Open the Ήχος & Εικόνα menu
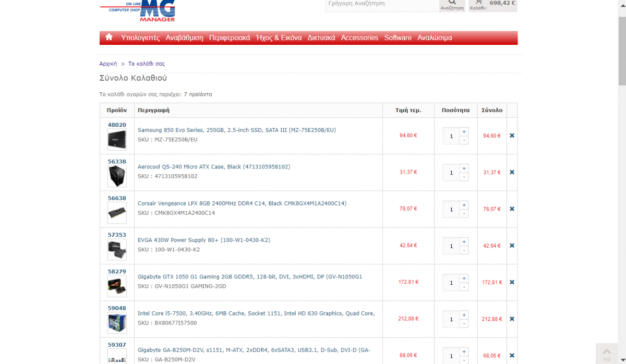The height and width of the screenshot is (364, 626). click(279, 38)
